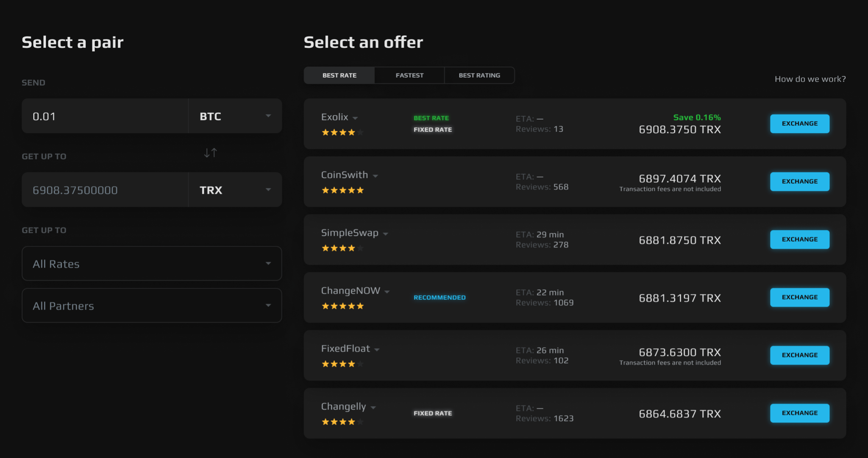This screenshot has height=458, width=868.
Task: Open the All Partners dropdown
Action: (x=152, y=305)
